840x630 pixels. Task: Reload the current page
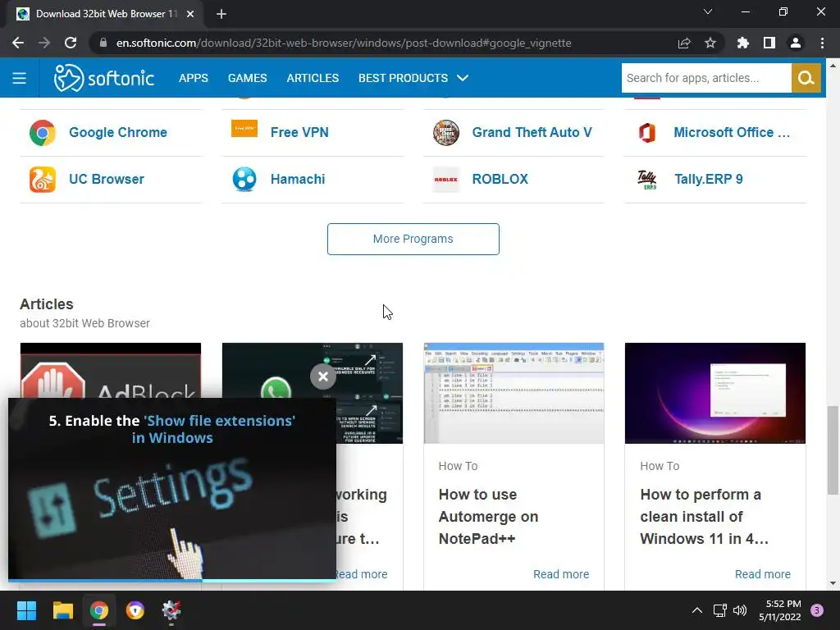[x=71, y=43]
